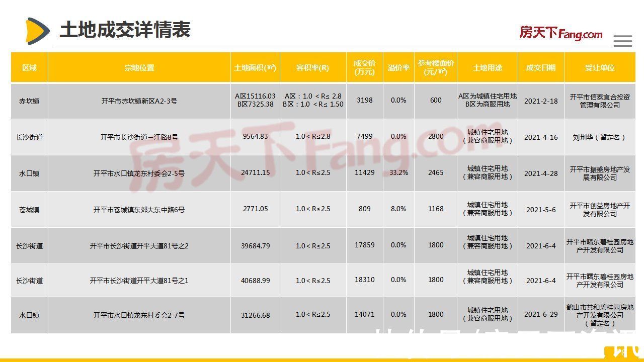
Task: Click the 土地用途 column header
Action: pos(488,67)
